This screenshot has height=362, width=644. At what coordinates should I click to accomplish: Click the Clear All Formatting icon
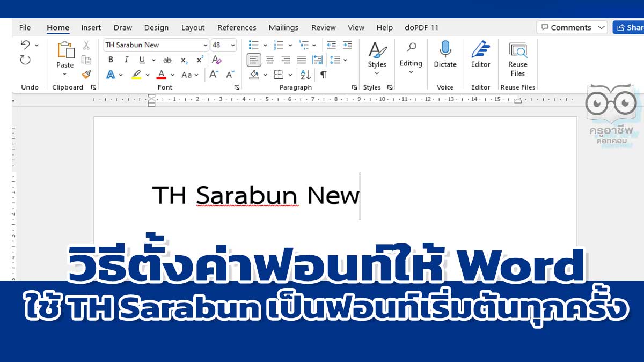pos(216,60)
